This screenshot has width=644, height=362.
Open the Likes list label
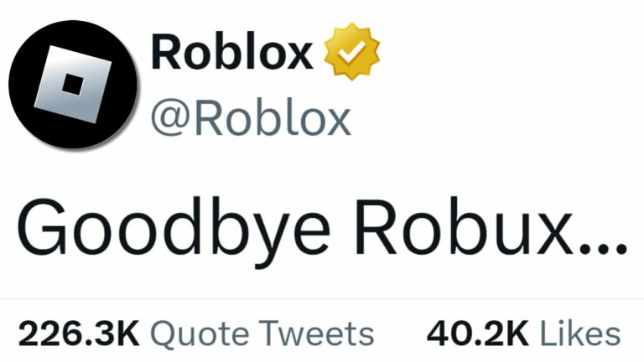pyautogui.click(x=580, y=334)
